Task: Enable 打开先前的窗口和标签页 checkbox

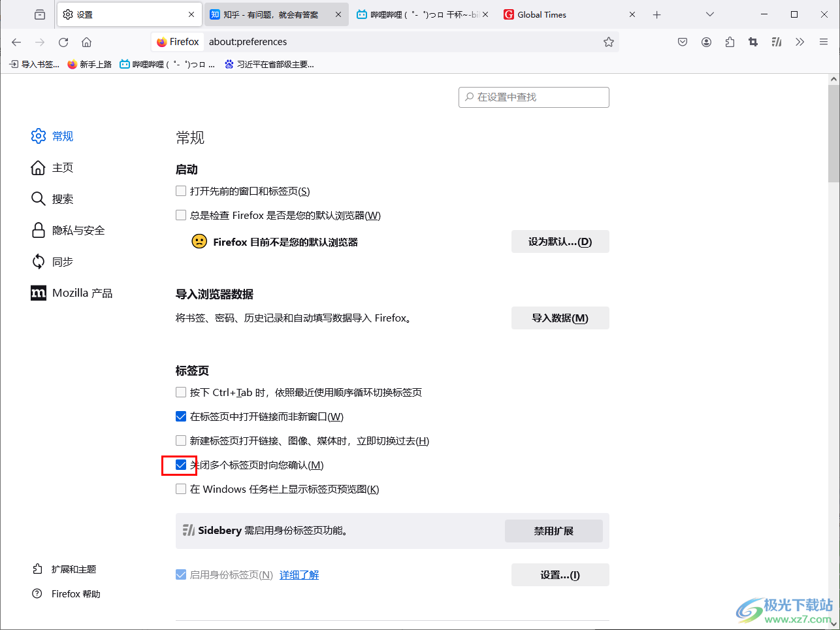Action: coord(181,191)
